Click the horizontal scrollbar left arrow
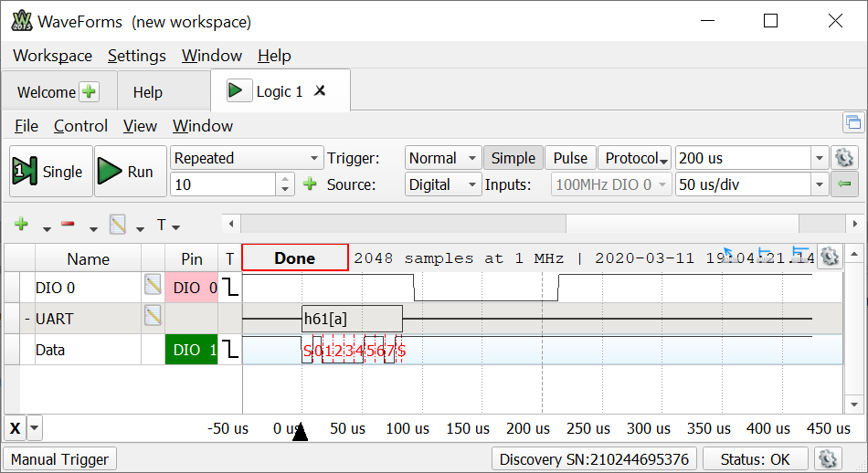 click(231, 224)
